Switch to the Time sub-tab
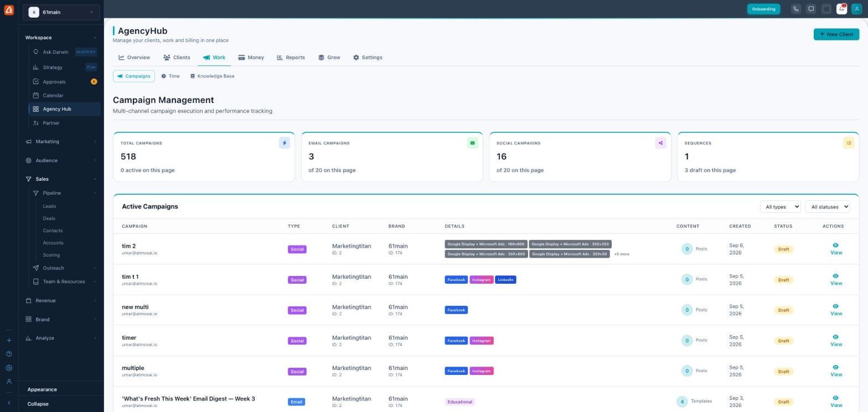This screenshot has width=868, height=412. point(170,76)
